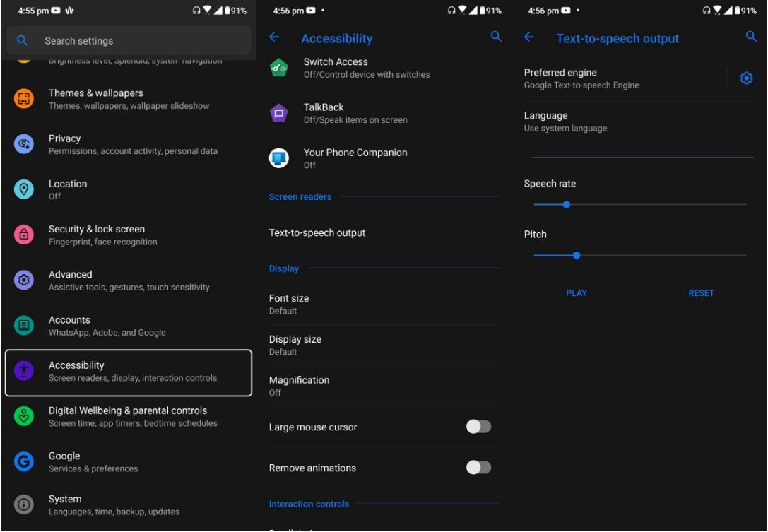Open System settings entry
The height and width of the screenshot is (532, 768).
tap(129, 504)
